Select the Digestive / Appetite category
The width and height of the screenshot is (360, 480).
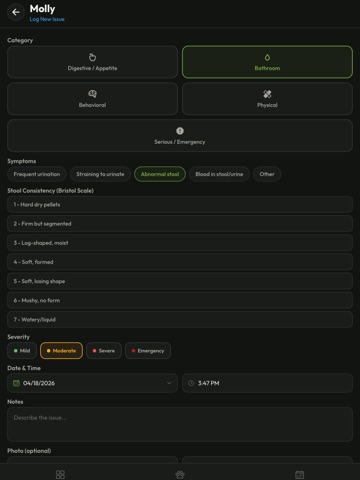click(x=92, y=62)
